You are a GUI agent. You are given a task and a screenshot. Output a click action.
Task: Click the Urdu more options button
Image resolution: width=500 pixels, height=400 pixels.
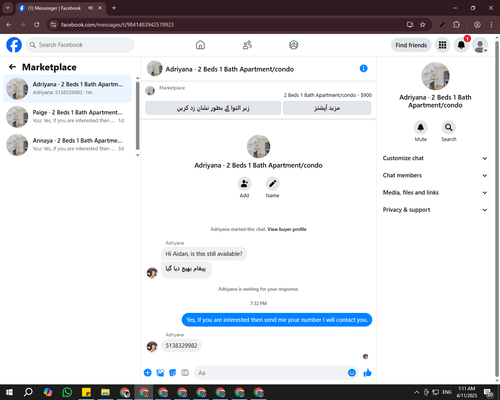point(327,108)
